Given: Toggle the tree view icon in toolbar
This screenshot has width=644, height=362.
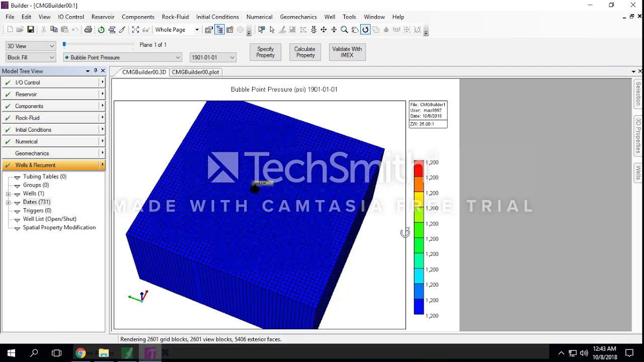Looking at the screenshot, I should click(219, 30).
